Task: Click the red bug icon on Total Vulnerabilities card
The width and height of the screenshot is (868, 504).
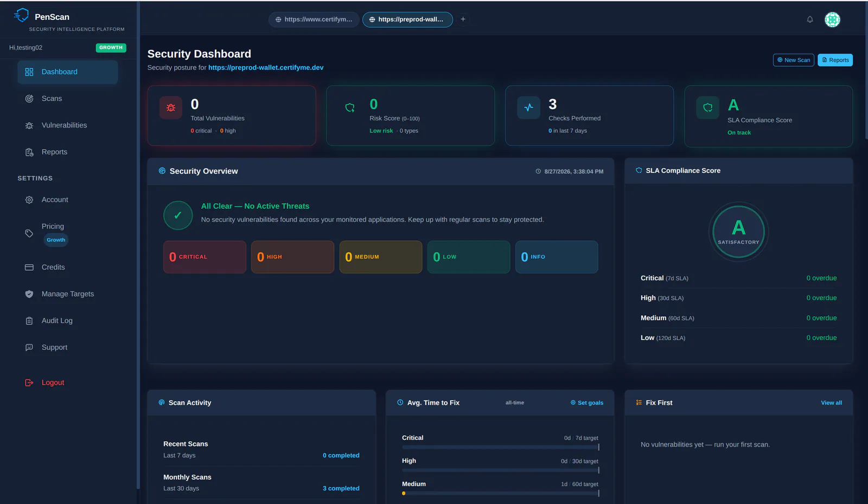Action: (171, 107)
